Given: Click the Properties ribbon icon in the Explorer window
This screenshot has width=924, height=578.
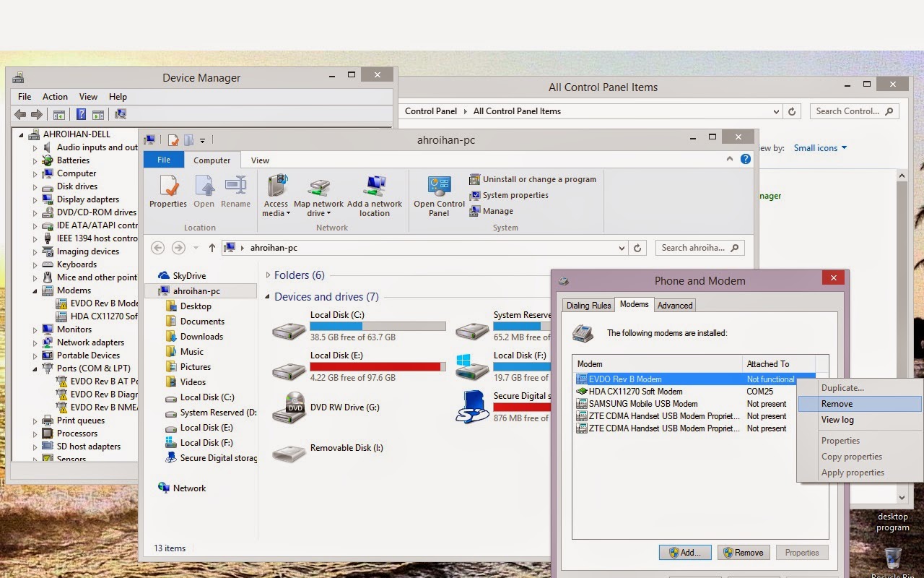Looking at the screenshot, I should (168, 191).
